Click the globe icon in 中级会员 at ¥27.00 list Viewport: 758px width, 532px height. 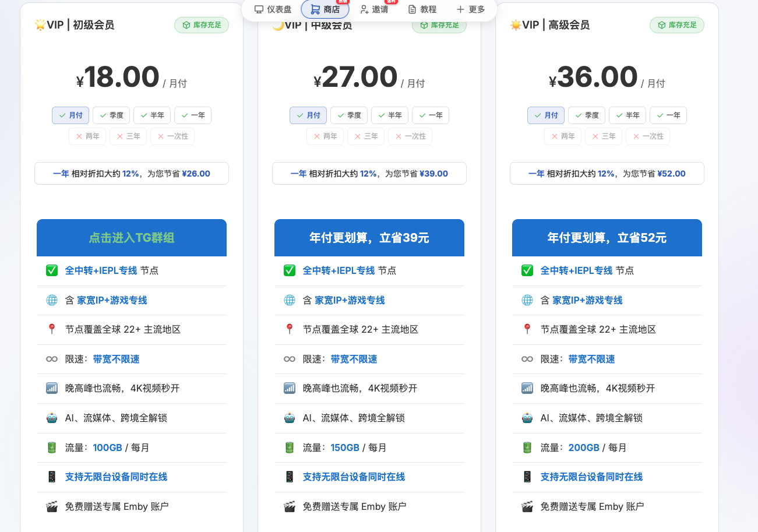point(290,300)
